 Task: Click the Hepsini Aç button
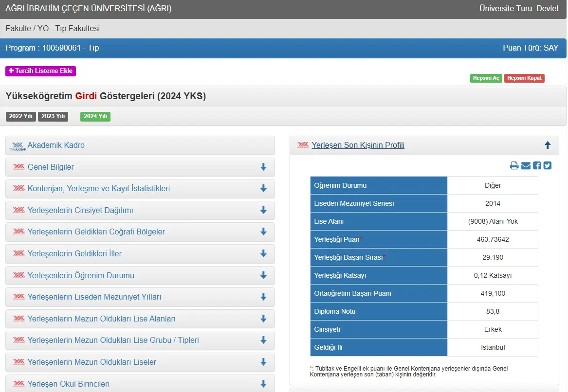tap(486, 78)
